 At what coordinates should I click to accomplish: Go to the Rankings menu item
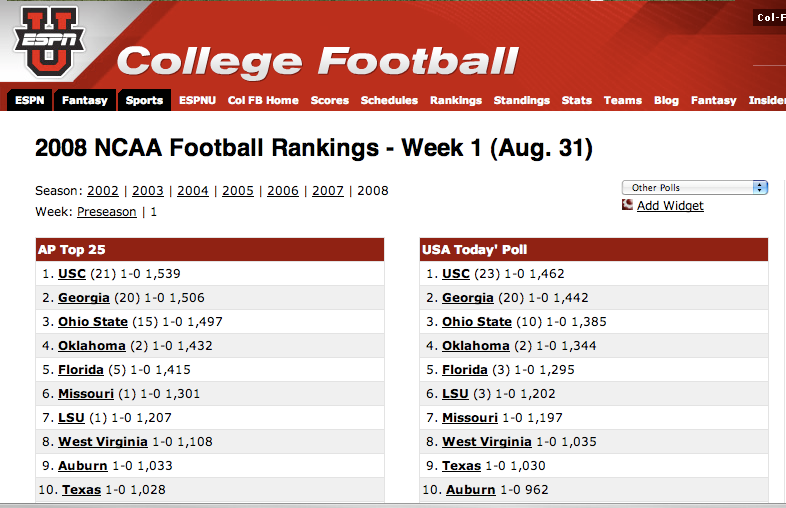point(456,100)
